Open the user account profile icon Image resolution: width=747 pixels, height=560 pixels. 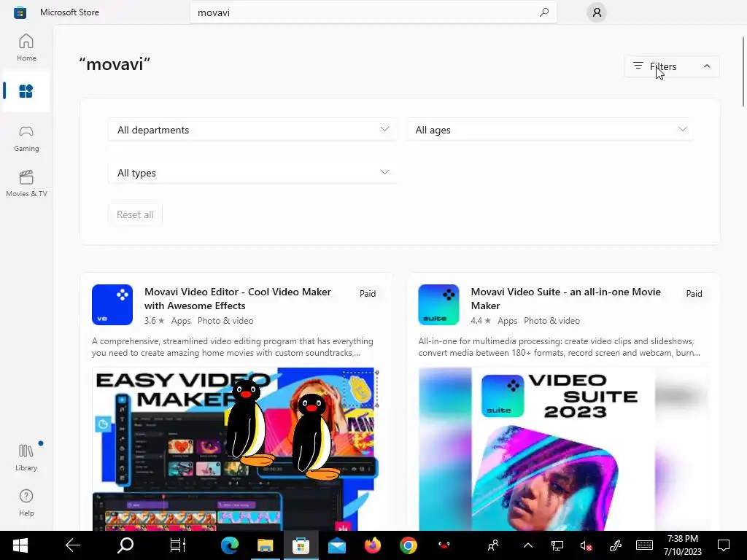click(597, 12)
